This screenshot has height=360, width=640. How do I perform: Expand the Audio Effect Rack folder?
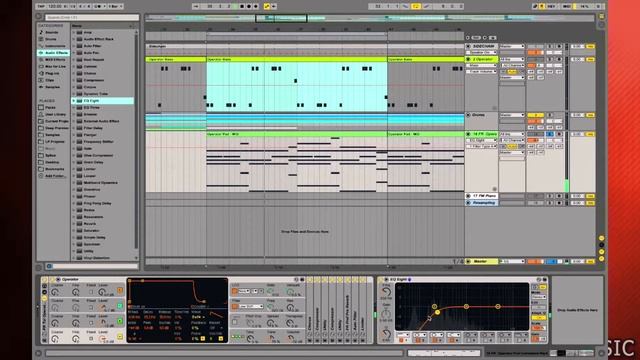[74, 39]
